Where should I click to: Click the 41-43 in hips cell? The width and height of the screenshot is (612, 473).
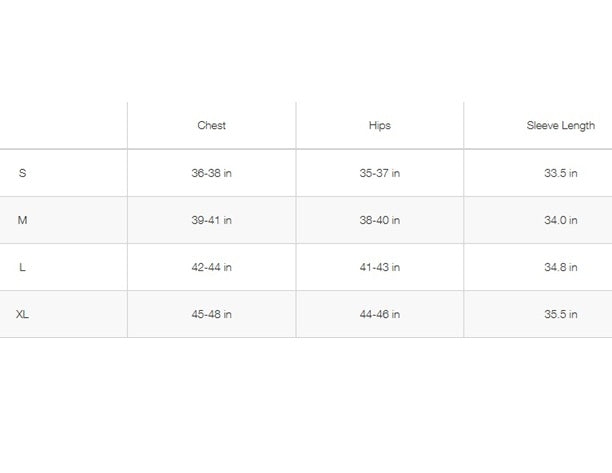379,267
